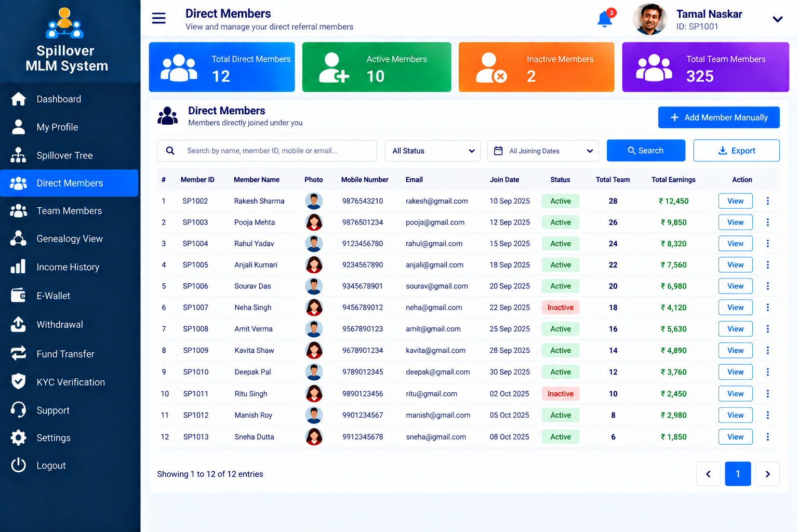
Task: Go to previous page arrow
Action: coord(708,474)
